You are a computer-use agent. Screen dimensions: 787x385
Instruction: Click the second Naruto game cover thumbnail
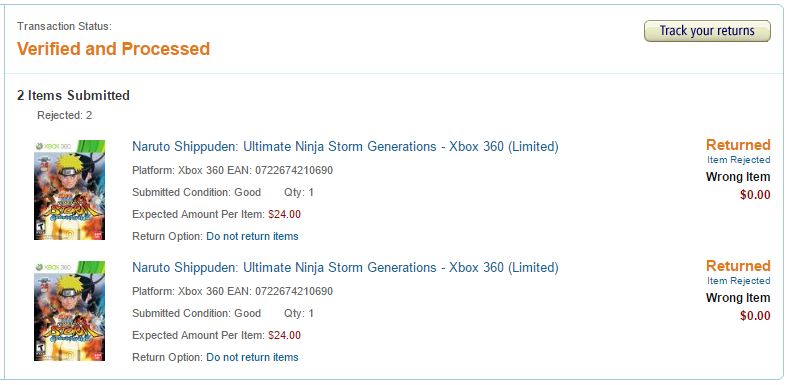(70, 311)
